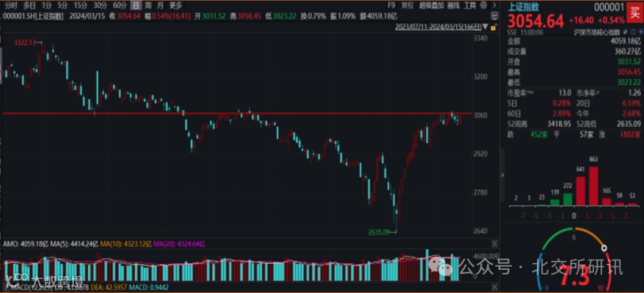Click the 沪深市场核心指数 label

click(597, 31)
